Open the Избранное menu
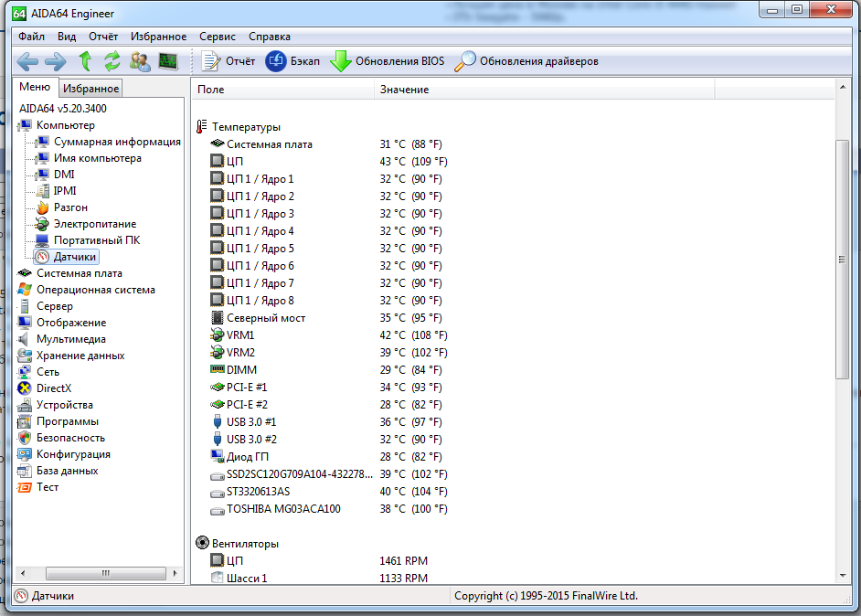Viewport: 861px width, 616px height. point(158,37)
